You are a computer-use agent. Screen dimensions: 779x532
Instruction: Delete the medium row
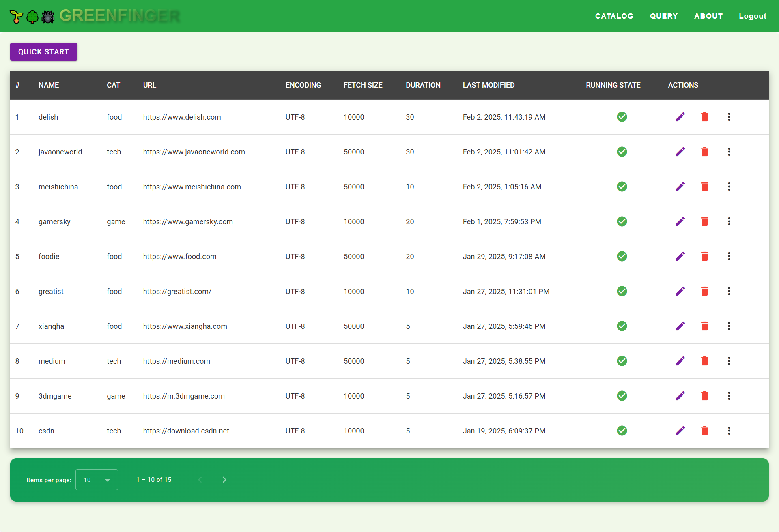pyautogui.click(x=705, y=361)
